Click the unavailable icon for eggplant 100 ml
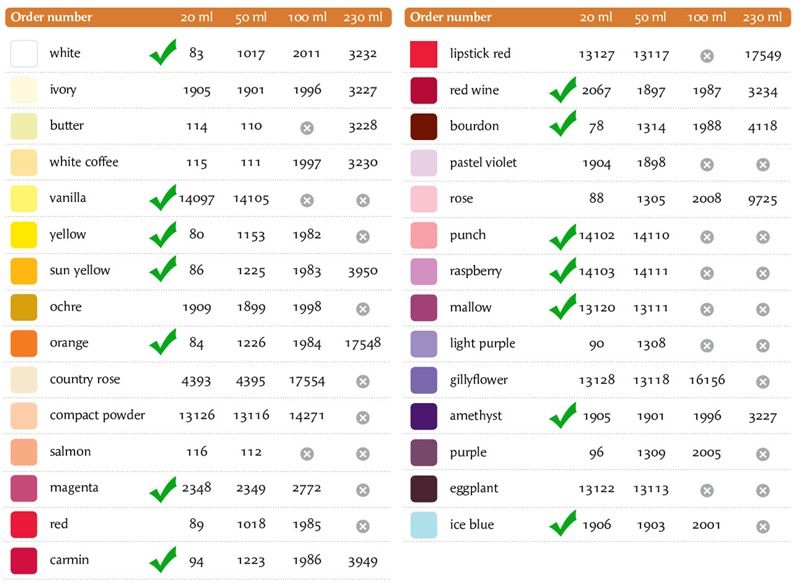This screenshot has width=800, height=583. click(x=707, y=490)
